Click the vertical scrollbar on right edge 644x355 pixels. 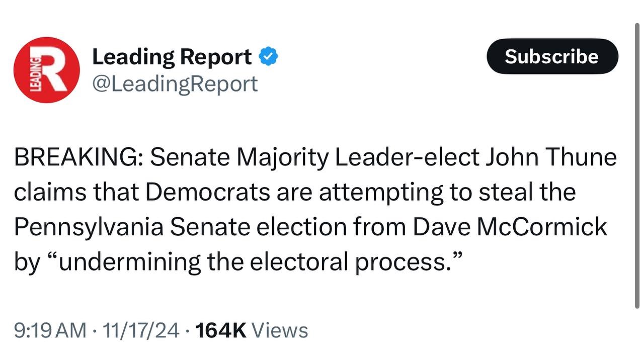click(x=637, y=166)
